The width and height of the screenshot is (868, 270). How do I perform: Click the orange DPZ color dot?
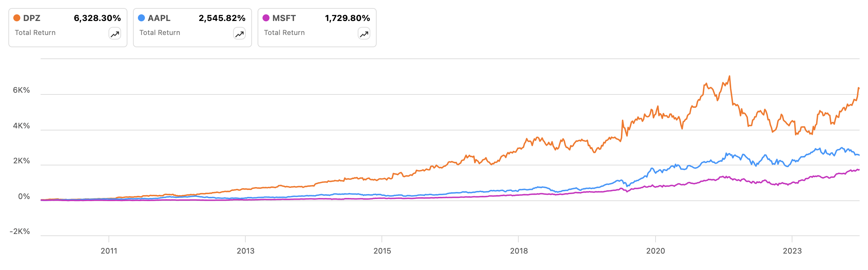[x=16, y=18]
